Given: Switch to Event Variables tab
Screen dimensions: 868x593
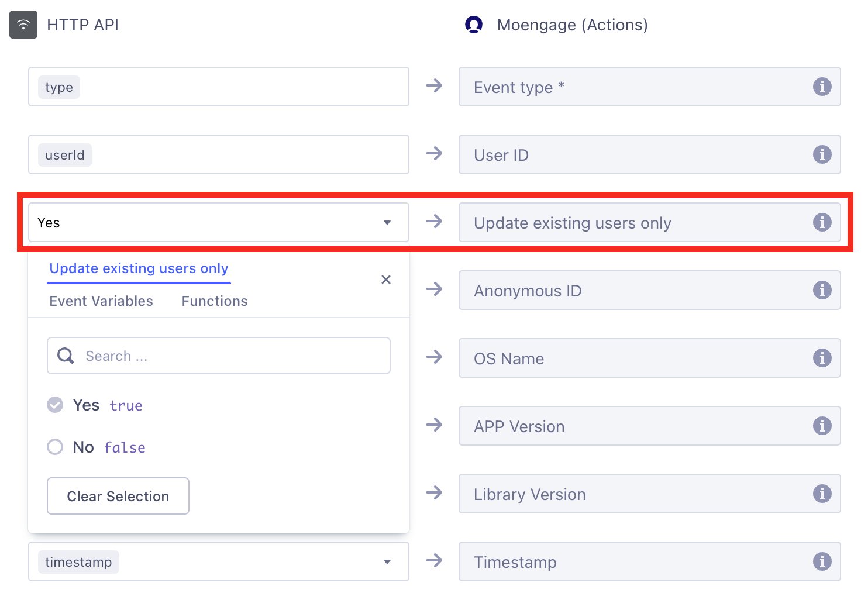Looking at the screenshot, I should tap(101, 301).
